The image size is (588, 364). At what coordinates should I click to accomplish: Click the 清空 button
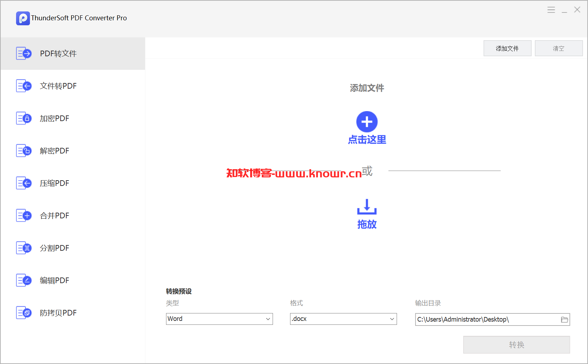click(558, 48)
